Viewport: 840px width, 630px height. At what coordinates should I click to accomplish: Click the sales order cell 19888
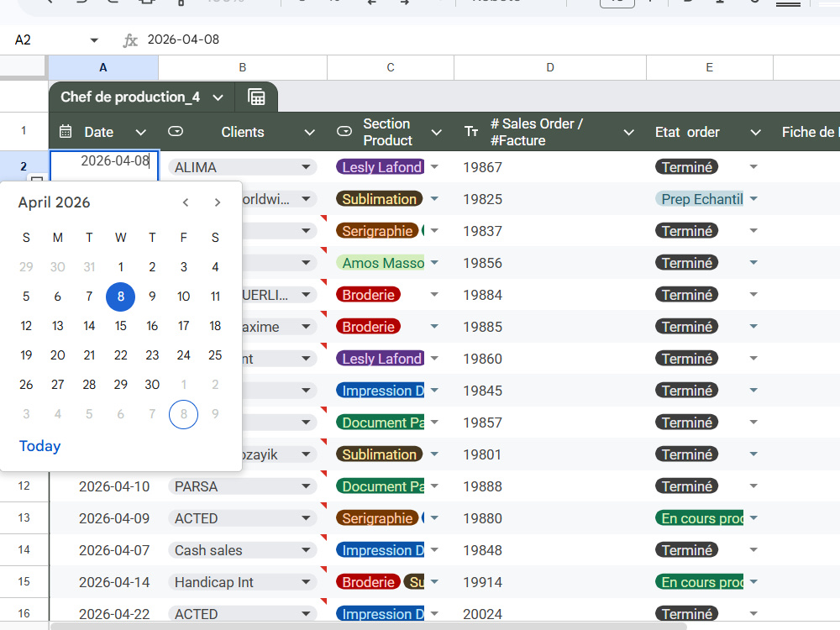click(x=550, y=486)
